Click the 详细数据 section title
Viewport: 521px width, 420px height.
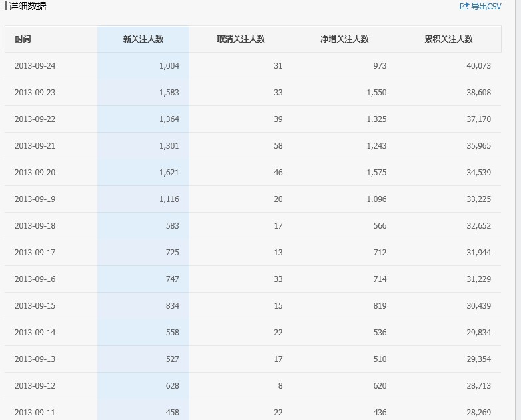(x=27, y=6)
